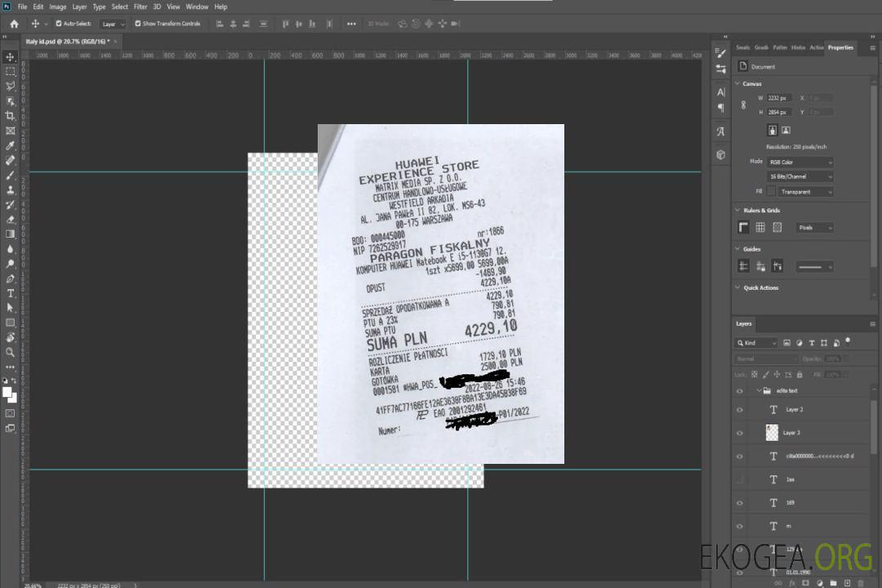
Task: Open the guide line style dropdown
Action: [814, 267]
